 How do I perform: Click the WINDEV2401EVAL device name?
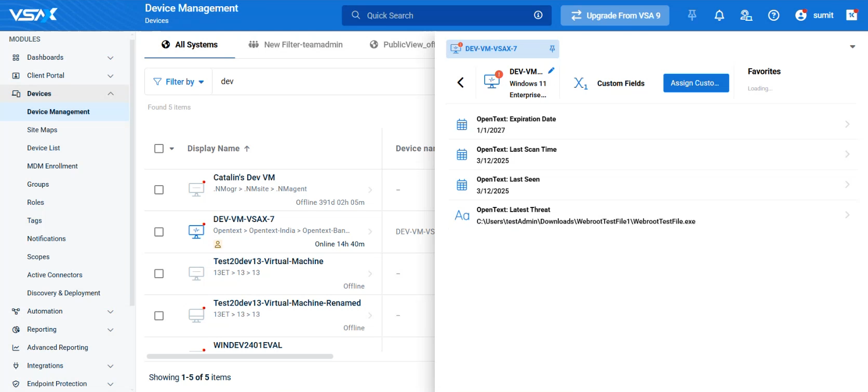coord(248,345)
